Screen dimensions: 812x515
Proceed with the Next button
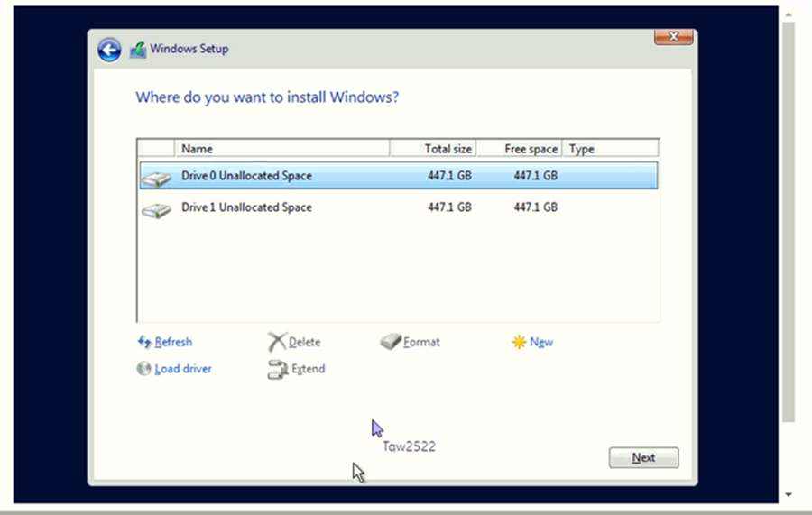pos(643,457)
